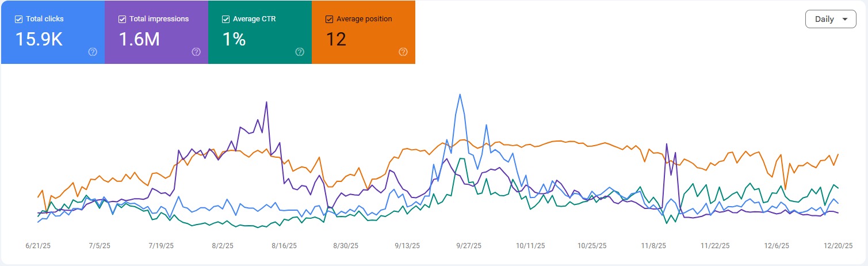
Task: Select the 1% average CTR value
Action: coord(234,39)
